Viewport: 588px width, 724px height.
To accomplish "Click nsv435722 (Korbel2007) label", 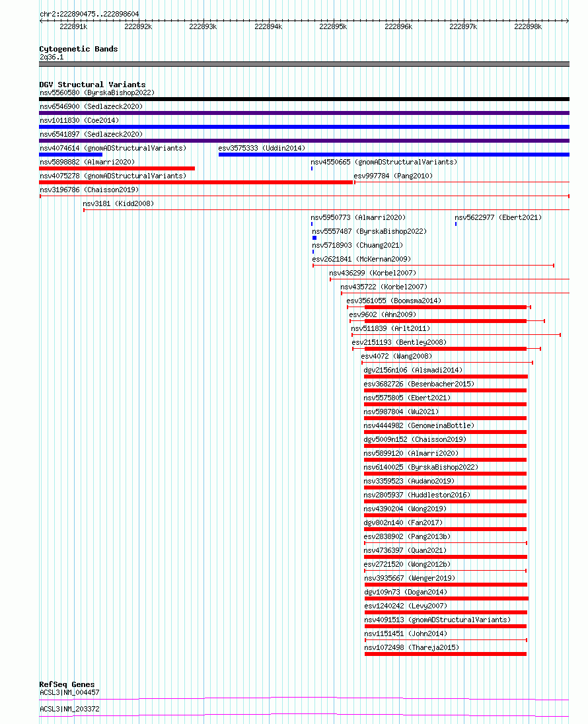I will point(384,287).
